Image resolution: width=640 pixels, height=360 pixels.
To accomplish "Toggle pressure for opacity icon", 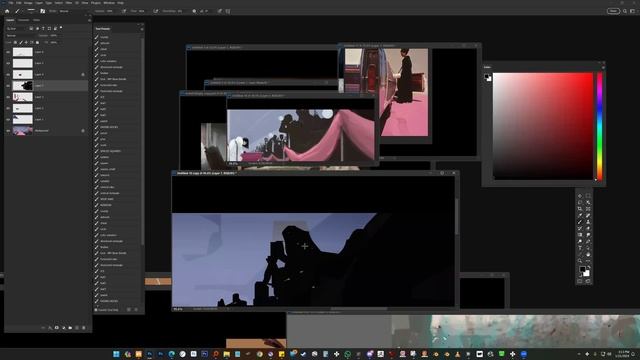I will [124, 11].
